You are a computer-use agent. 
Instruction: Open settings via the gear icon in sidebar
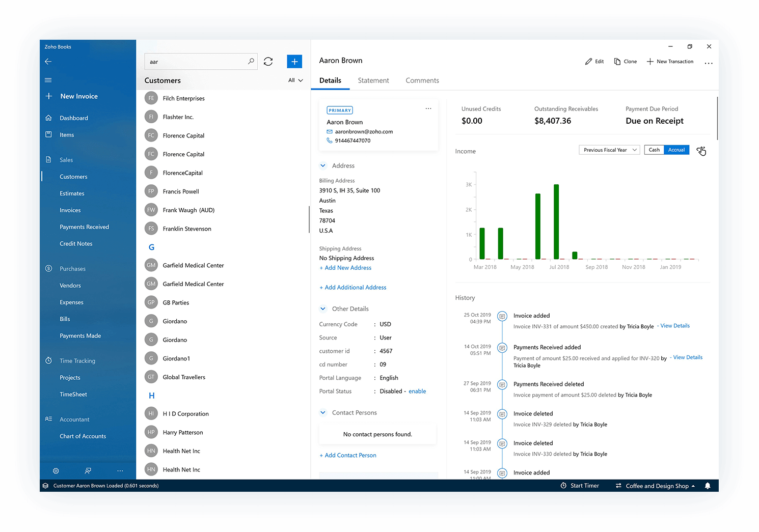pyautogui.click(x=56, y=470)
